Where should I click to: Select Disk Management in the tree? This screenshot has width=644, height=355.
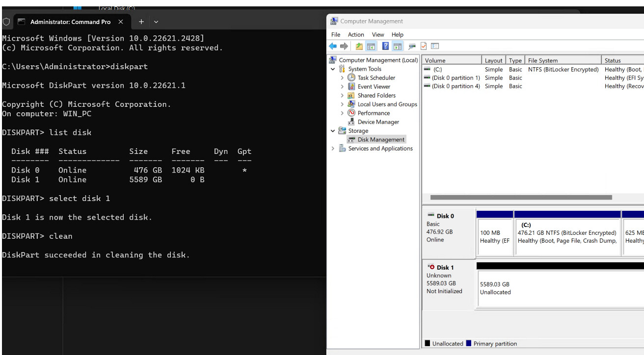[x=376, y=140]
